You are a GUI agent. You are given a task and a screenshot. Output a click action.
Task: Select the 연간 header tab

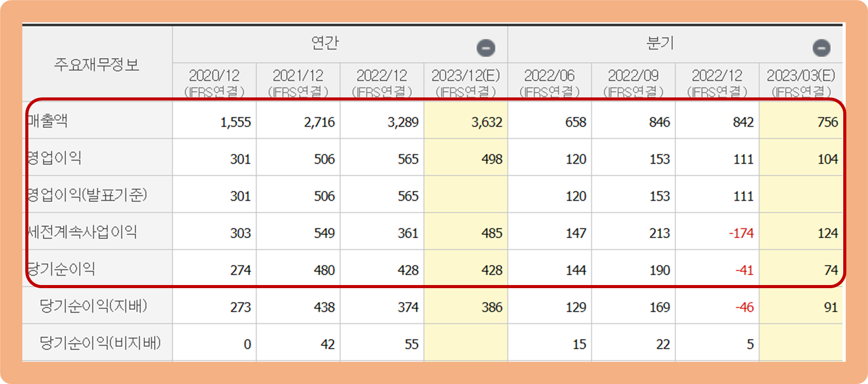325,43
